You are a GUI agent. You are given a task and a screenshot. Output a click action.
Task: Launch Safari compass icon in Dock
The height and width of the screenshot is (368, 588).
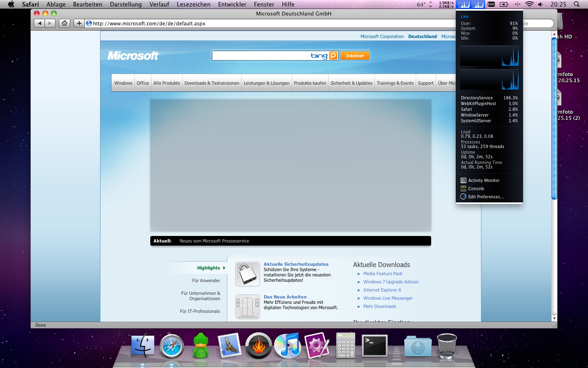click(171, 346)
